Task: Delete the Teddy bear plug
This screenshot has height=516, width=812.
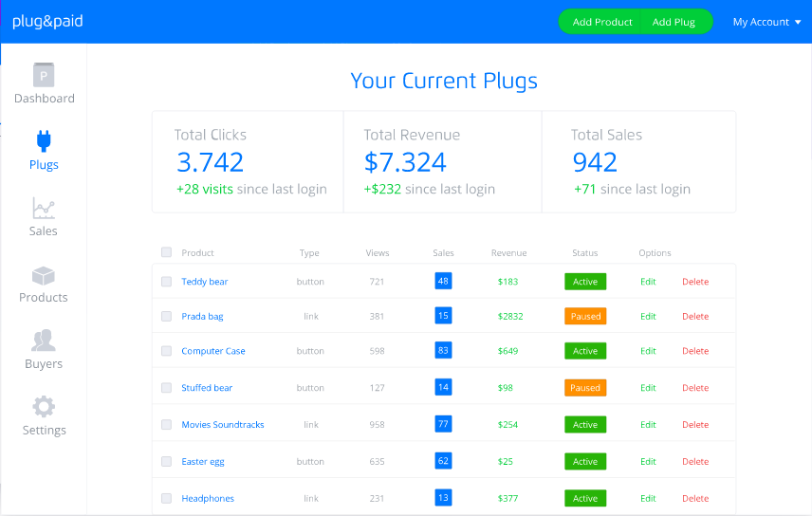Action: 695,282
